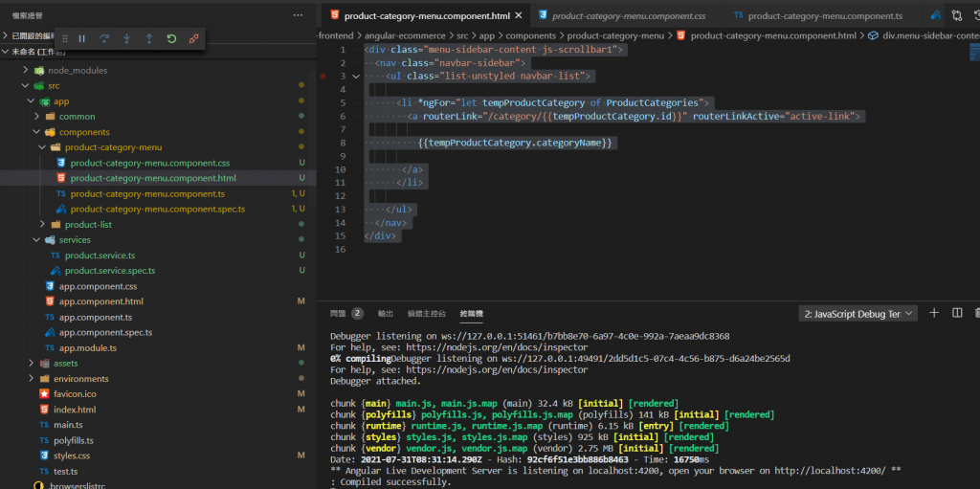
Task: Add a new terminal with the plus icon
Action: [933, 313]
